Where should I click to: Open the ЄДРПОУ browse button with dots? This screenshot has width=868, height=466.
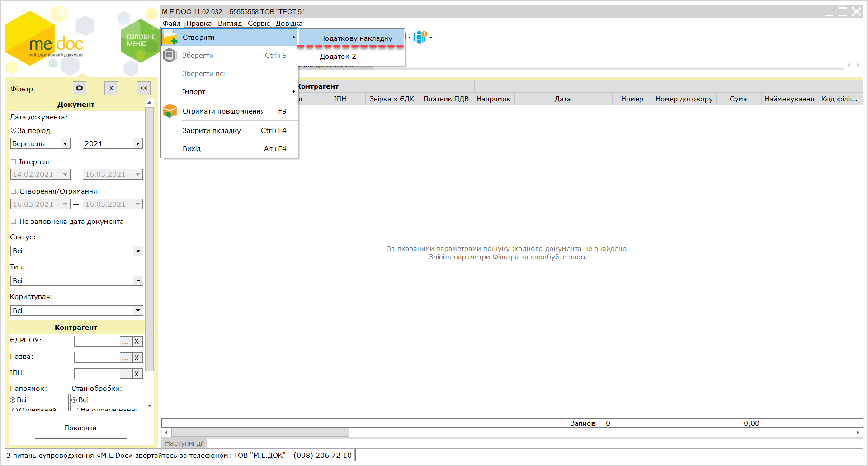pyautogui.click(x=125, y=342)
